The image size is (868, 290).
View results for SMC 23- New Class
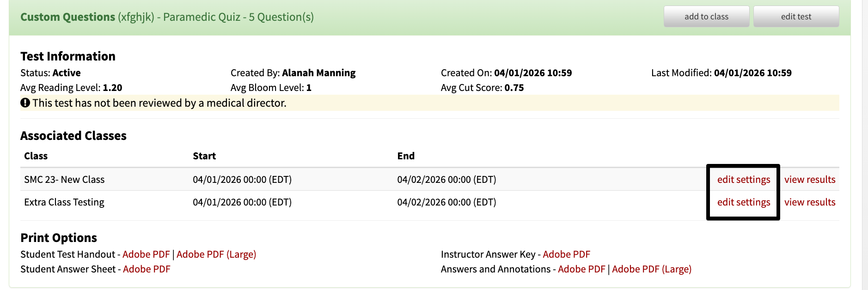[810, 180]
